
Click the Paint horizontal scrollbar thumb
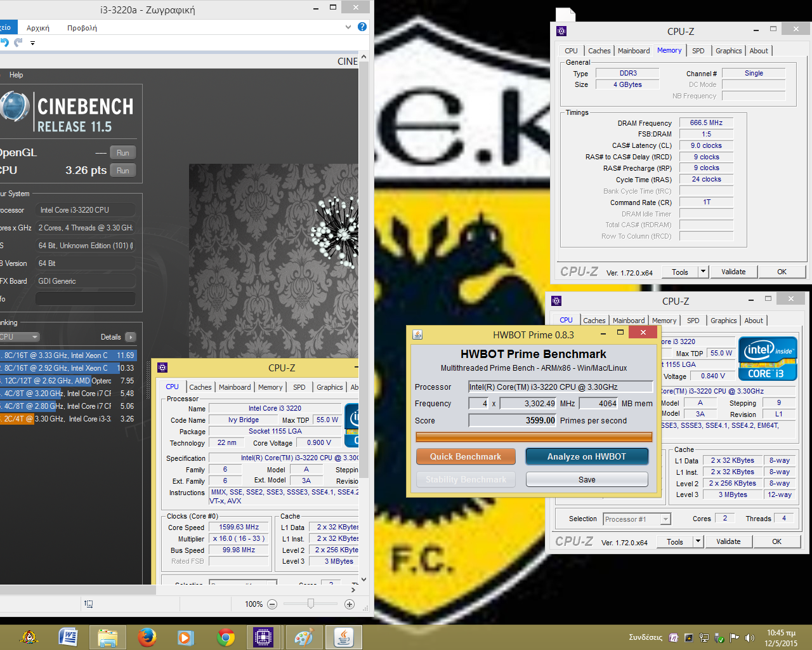coord(78,590)
